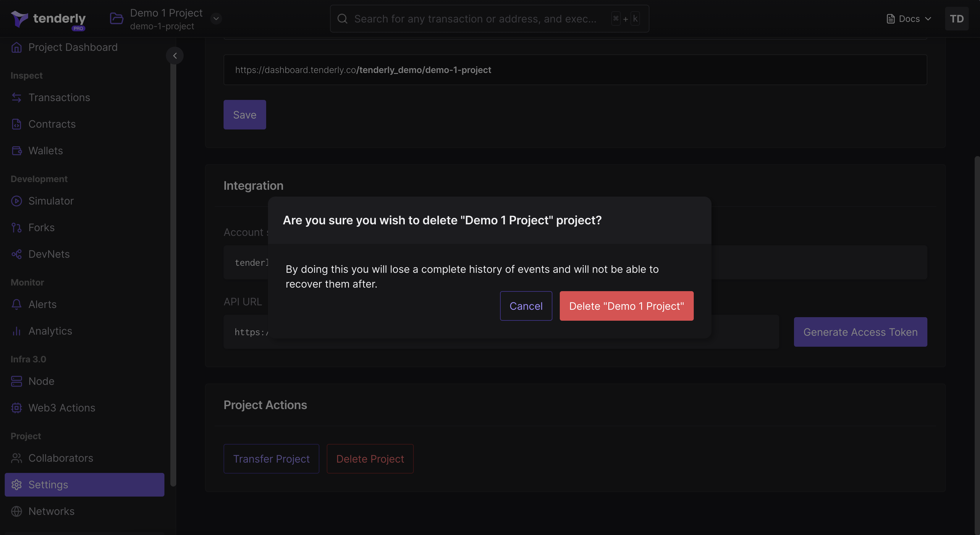Open Wallets page

click(x=46, y=150)
